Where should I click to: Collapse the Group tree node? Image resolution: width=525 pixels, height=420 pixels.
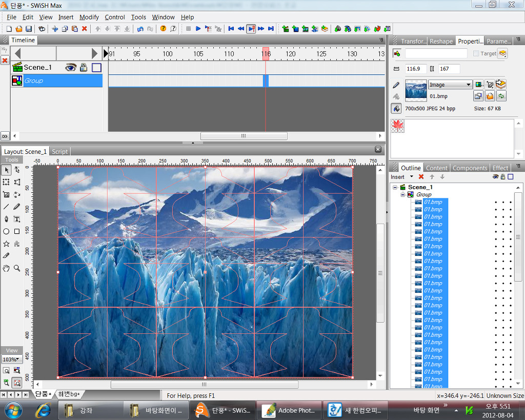pos(403,194)
